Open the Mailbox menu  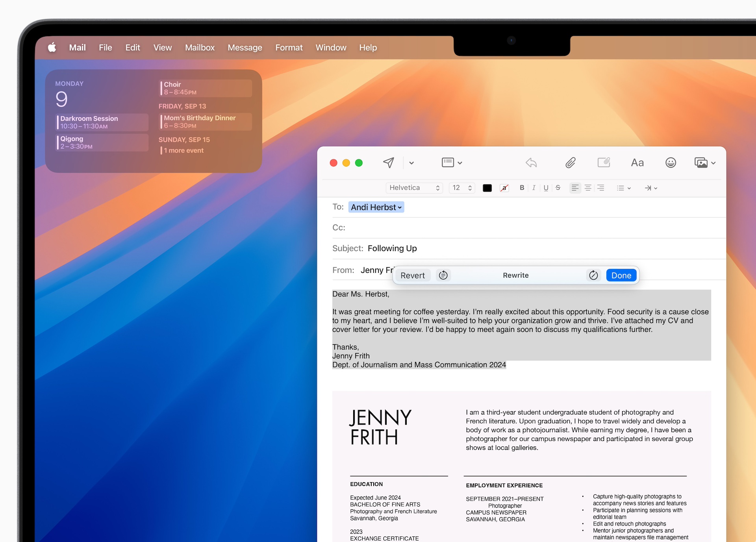point(200,48)
